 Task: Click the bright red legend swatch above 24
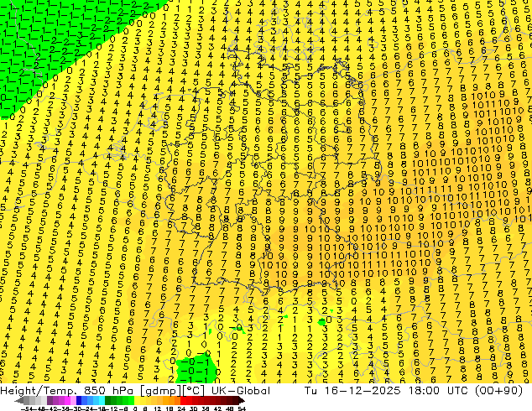[x=183, y=400]
